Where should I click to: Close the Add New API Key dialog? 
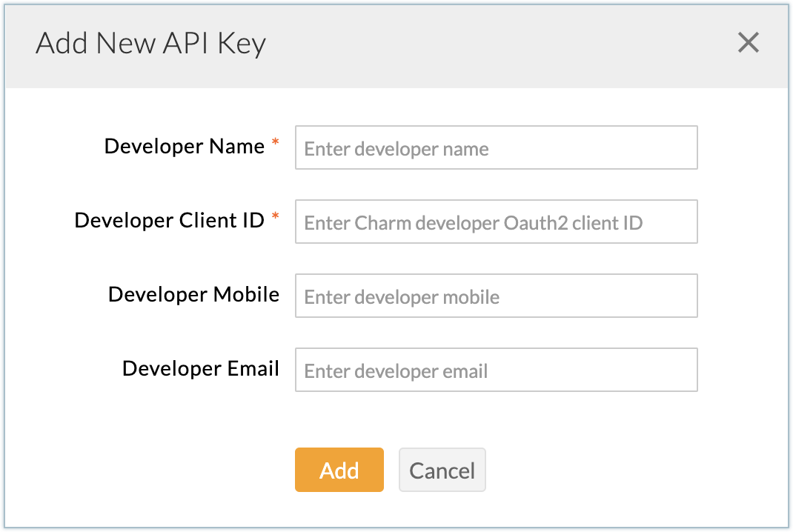748,43
